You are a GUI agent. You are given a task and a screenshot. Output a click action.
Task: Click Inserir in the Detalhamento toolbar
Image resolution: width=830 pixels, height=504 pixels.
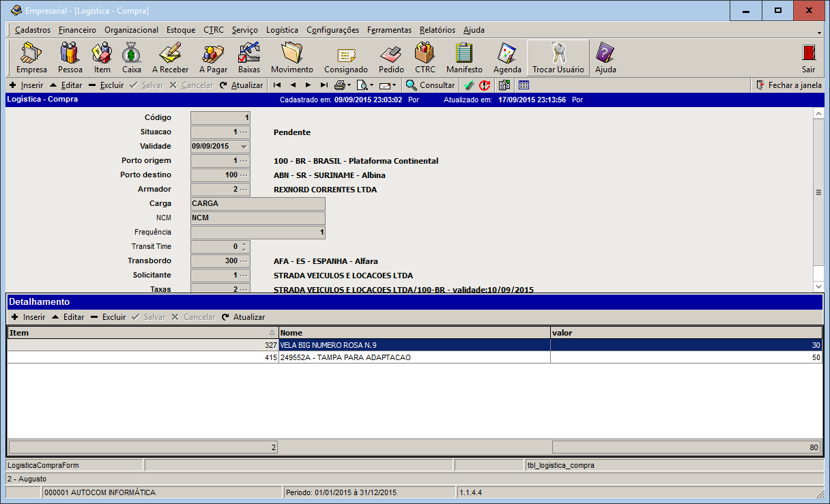pos(27,317)
